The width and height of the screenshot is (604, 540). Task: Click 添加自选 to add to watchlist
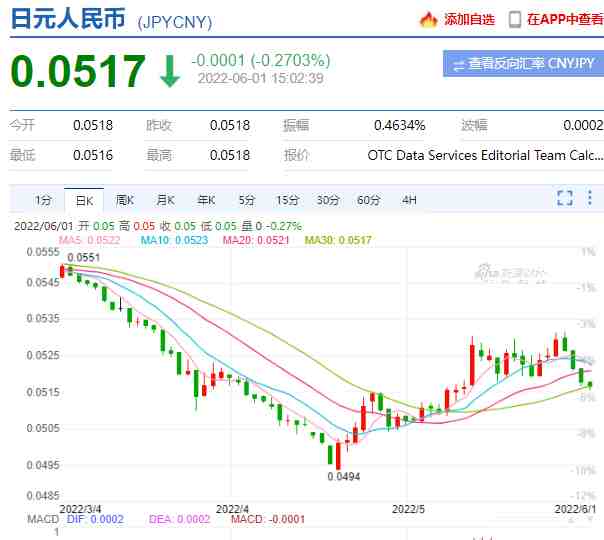click(469, 19)
